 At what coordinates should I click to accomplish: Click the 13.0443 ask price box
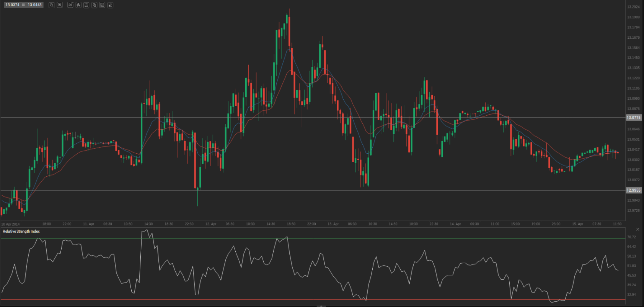pos(35,5)
